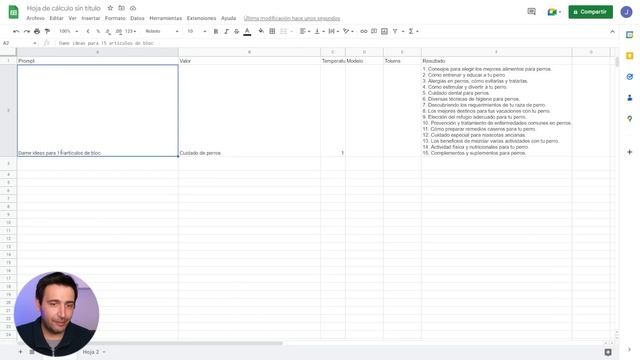
Task: Open the Editar menu
Action: [x=56, y=18]
